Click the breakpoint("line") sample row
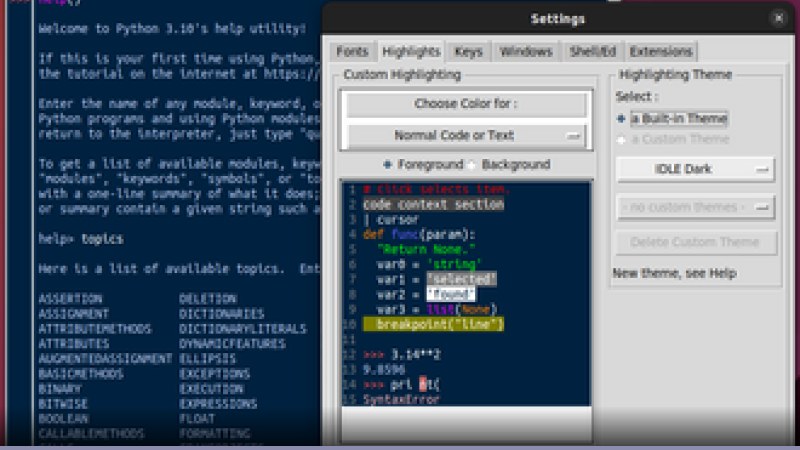This screenshot has width=800, height=450. pos(433,324)
